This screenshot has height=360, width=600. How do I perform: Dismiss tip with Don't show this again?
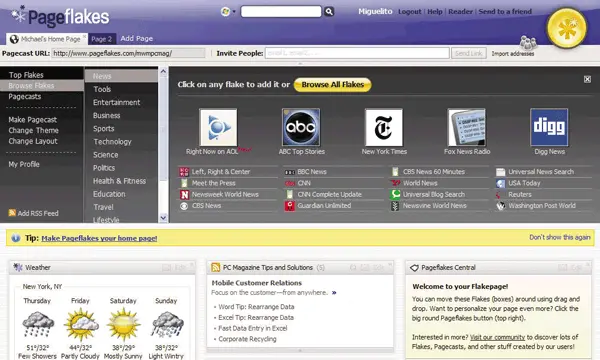pos(560,238)
